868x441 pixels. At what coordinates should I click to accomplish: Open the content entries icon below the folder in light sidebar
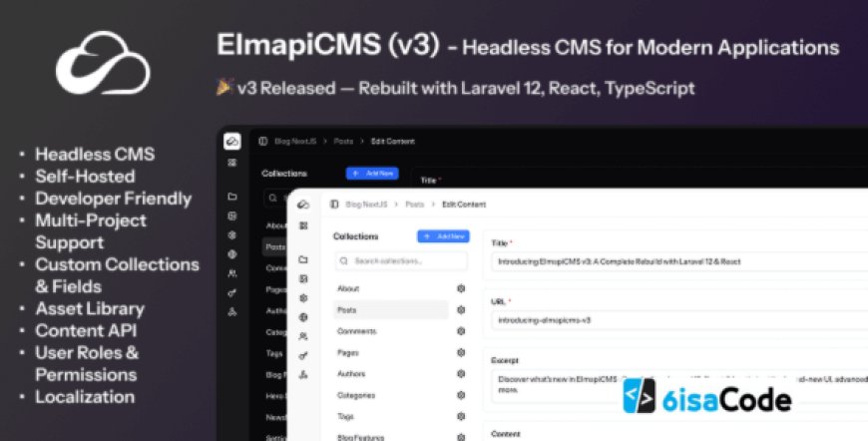click(x=303, y=279)
